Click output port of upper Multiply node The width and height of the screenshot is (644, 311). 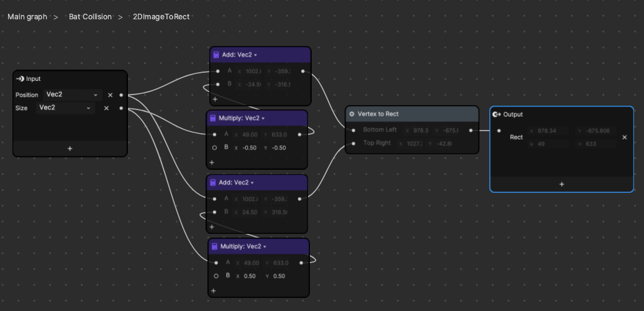pyautogui.click(x=299, y=134)
